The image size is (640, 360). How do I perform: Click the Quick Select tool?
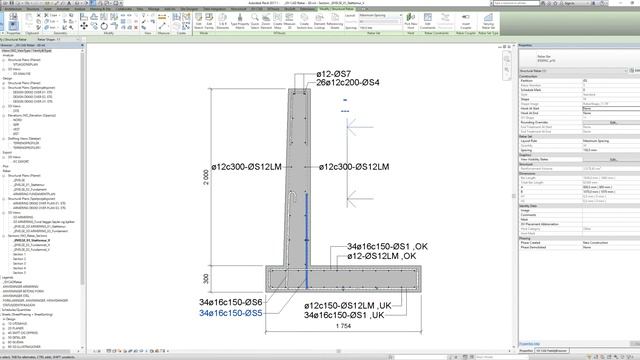click(255, 21)
